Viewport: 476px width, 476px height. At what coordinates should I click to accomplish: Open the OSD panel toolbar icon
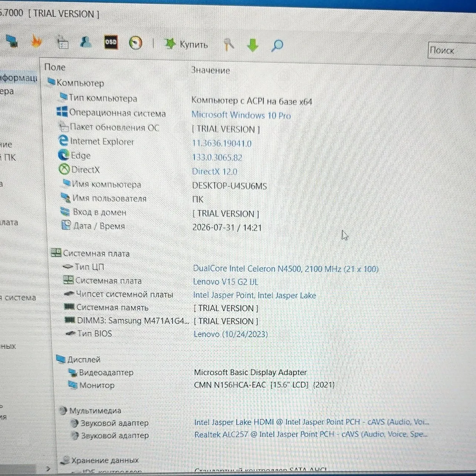point(111,42)
